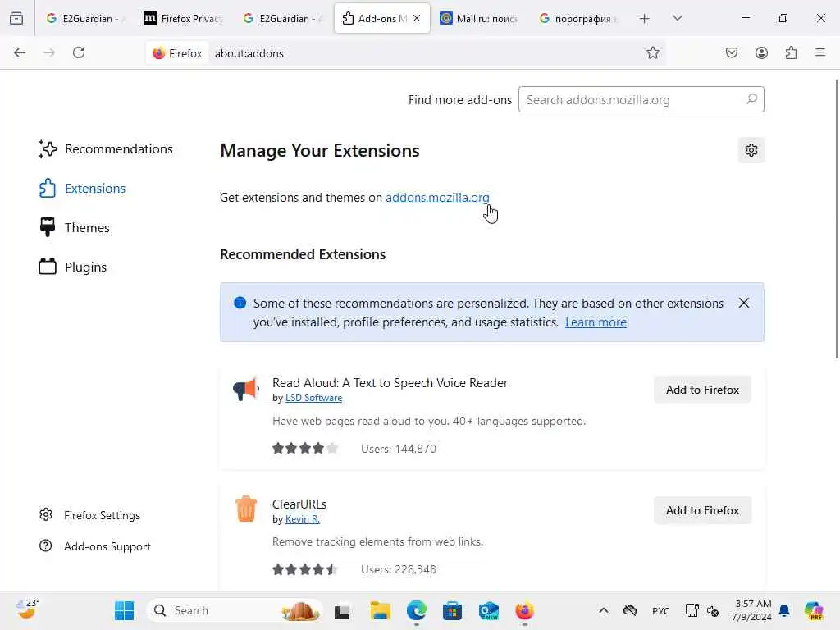This screenshot has width=840, height=630.
Task: Open Plugins in the sidebar
Action: click(73, 267)
